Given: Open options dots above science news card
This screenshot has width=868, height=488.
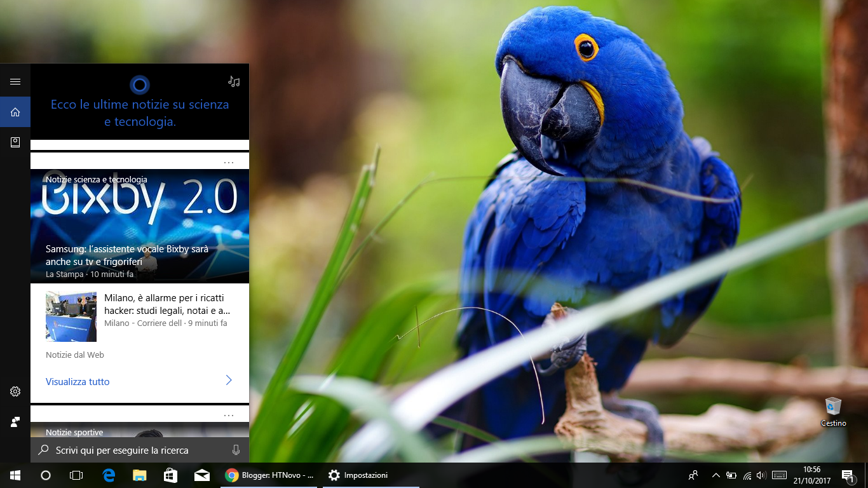Looking at the screenshot, I should [x=229, y=163].
